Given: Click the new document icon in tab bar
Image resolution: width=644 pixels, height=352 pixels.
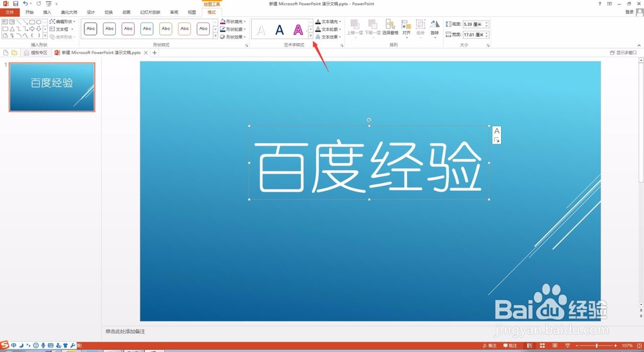Looking at the screenshot, I should (x=6, y=53).
